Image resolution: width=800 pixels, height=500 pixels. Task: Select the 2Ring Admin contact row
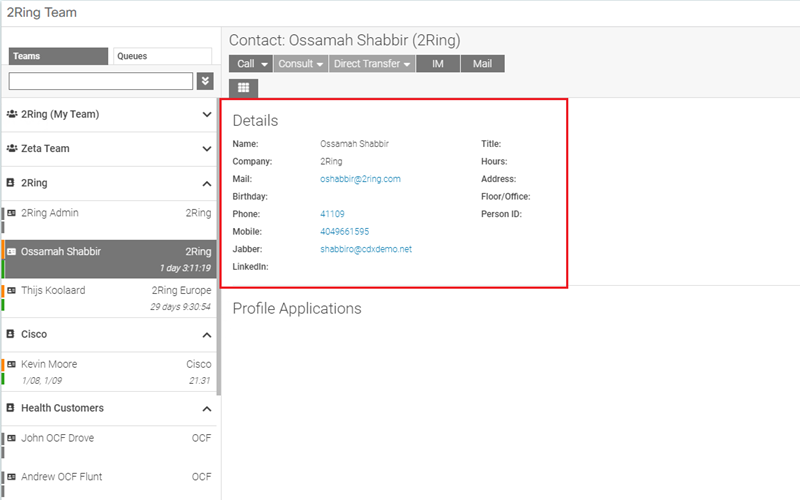point(109,220)
